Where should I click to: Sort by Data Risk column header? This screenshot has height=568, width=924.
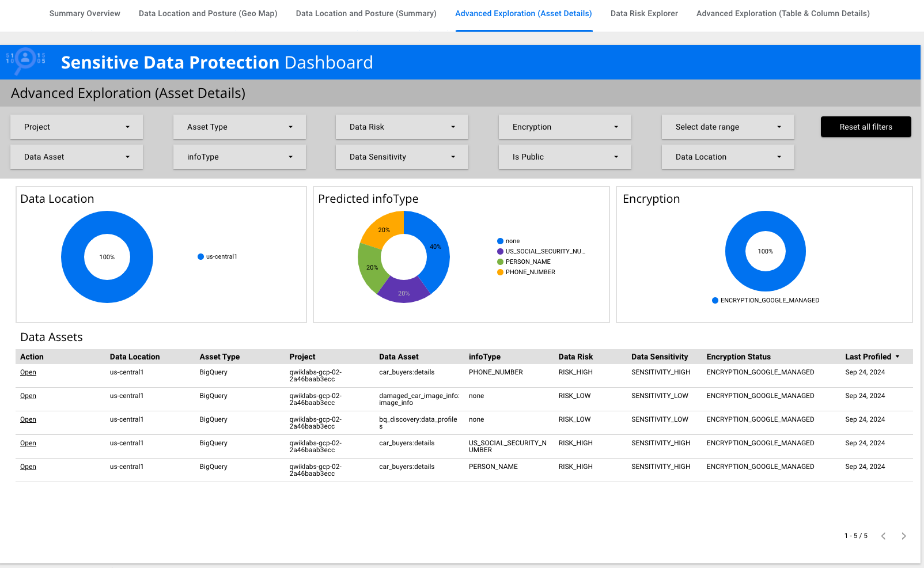(x=575, y=357)
